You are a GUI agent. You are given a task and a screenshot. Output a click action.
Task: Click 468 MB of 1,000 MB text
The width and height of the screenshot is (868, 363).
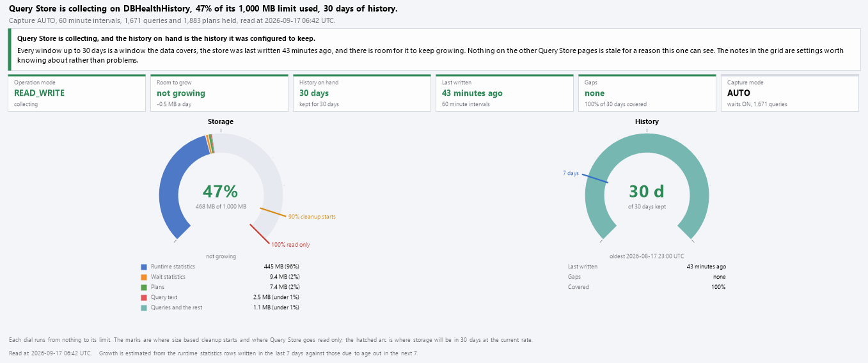pyautogui.click(x=221, y=206)
